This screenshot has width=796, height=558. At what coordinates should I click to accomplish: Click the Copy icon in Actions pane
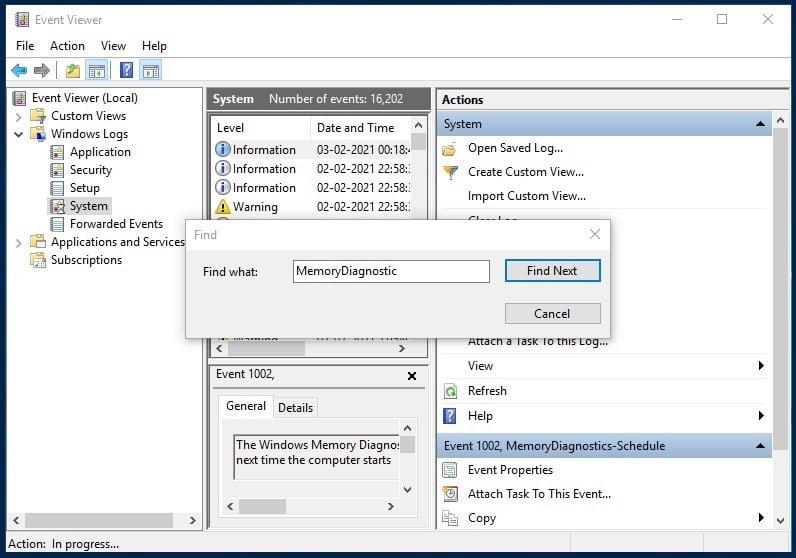450,518
